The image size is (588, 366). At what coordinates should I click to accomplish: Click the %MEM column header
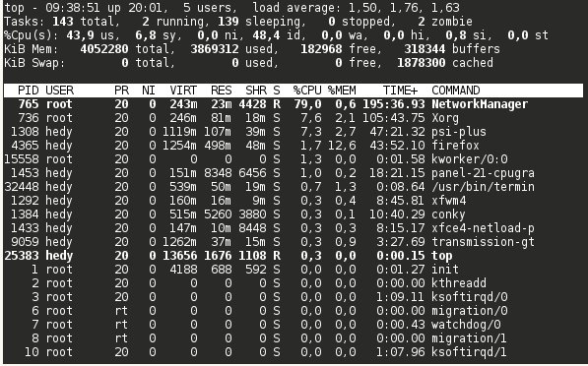tap(342, 91)
